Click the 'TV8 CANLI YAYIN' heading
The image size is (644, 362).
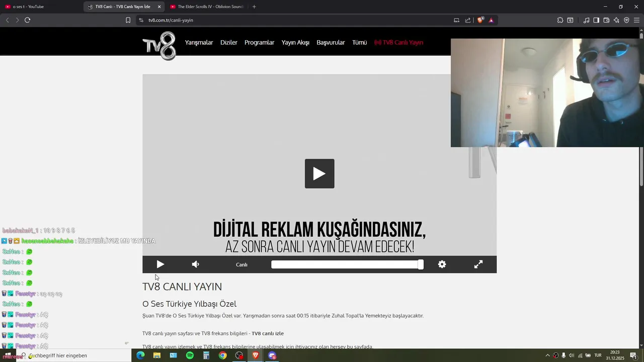tap(182, 287)
